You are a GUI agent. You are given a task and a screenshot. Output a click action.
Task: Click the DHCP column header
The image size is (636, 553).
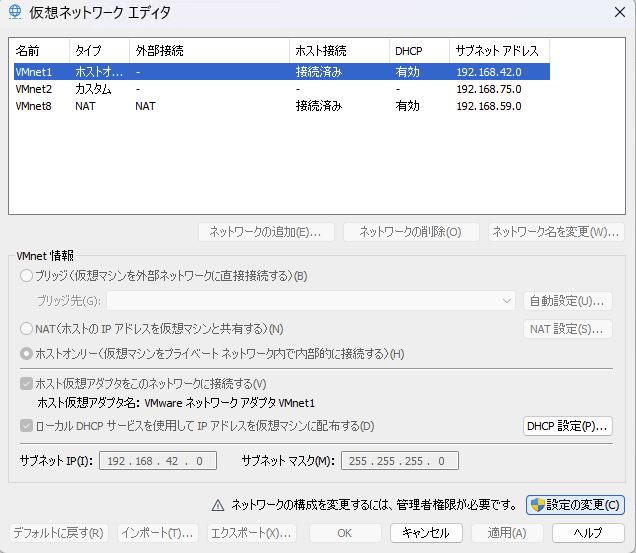tap(419, 51)
